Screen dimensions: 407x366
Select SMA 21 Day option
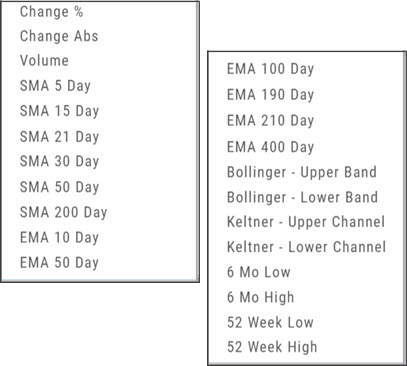pyautogui.click(x=59, y=137)
